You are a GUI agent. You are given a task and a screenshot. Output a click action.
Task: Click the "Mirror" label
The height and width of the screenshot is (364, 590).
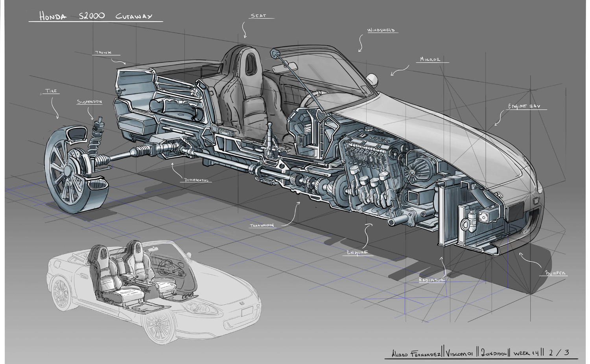pyautogui.click(x=430, y=59)
